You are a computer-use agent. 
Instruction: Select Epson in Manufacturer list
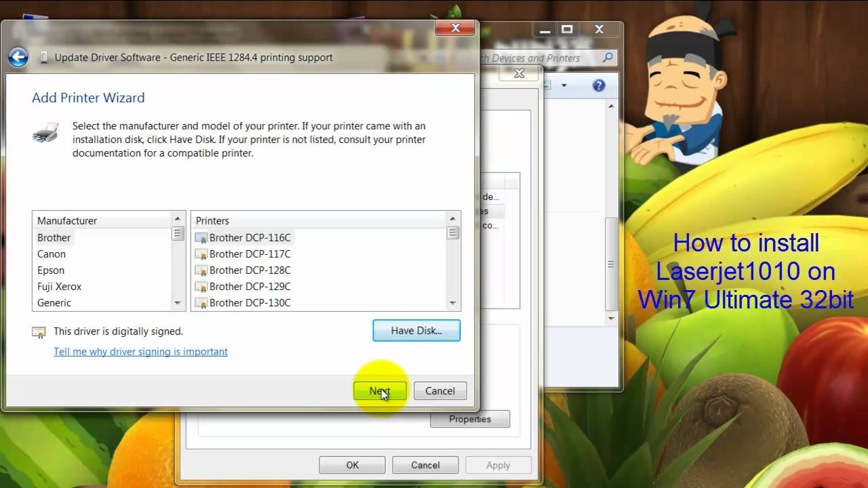click(x=51, y=270)
